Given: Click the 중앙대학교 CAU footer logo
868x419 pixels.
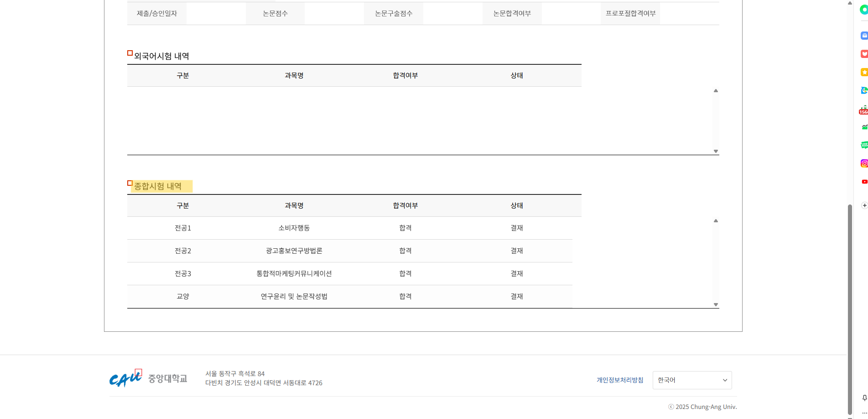Looking at the screenshot, I should click(x=148, y=378).
